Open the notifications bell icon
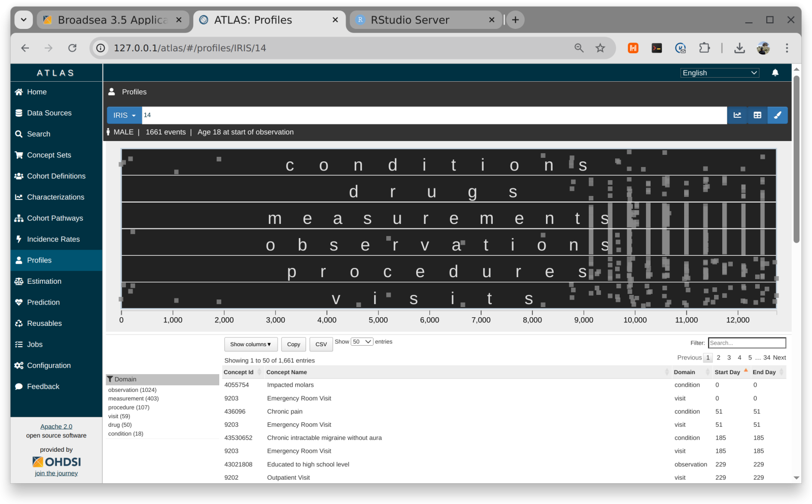The height and width of the screenshot is (504, 812). tap(775, 73)
